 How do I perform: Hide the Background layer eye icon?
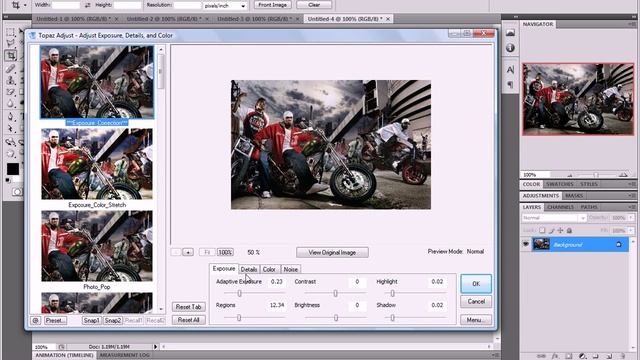[x=526, y=244]
